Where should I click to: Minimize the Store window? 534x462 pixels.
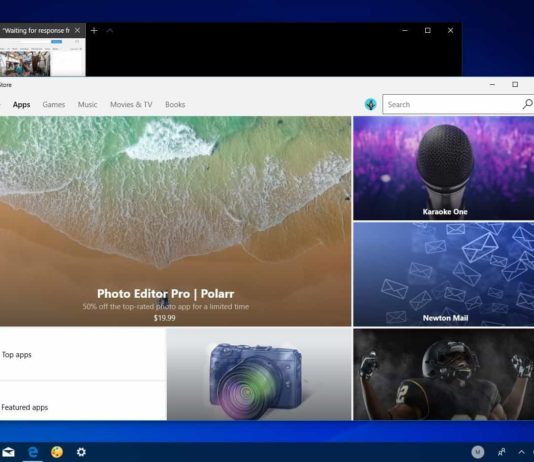coord(492,84)
